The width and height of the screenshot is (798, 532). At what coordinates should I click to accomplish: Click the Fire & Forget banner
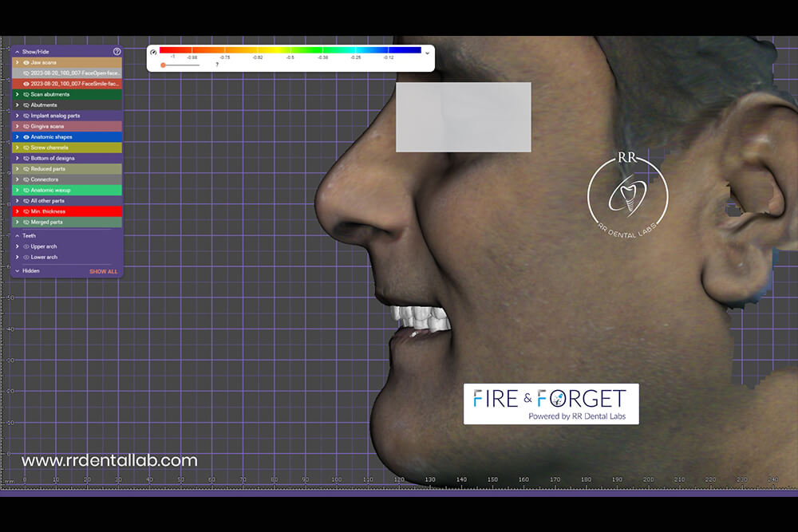(x=551, y=404)
